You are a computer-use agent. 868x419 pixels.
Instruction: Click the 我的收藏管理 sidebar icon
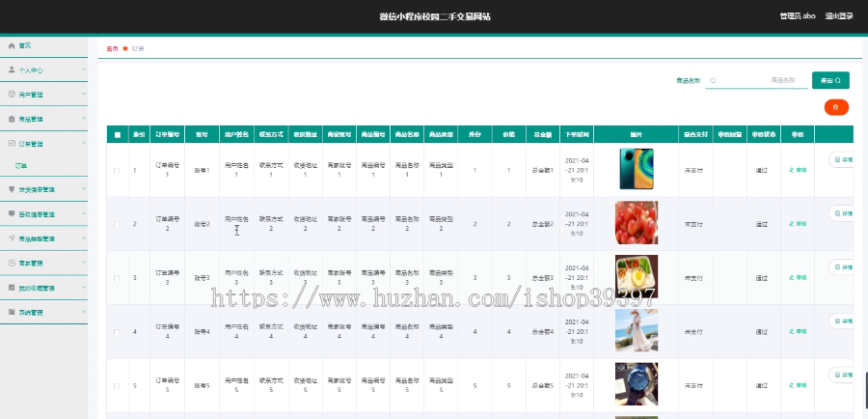pos(12,288)
